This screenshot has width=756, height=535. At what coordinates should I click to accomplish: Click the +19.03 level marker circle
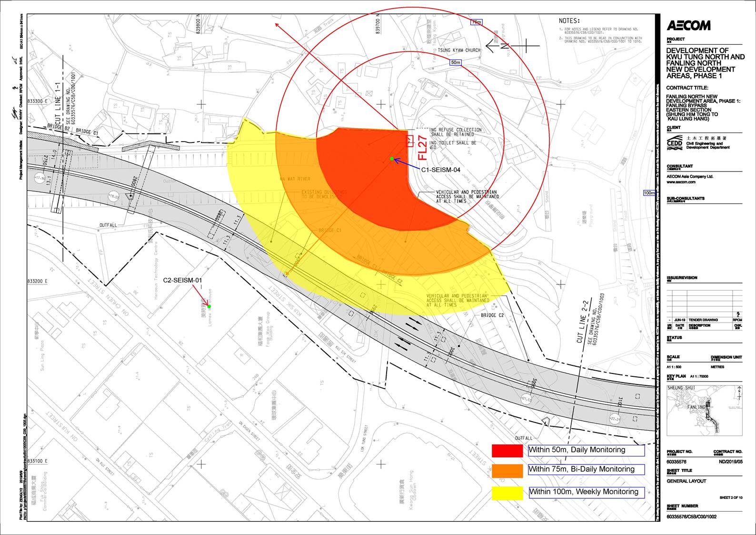(114, 196)
